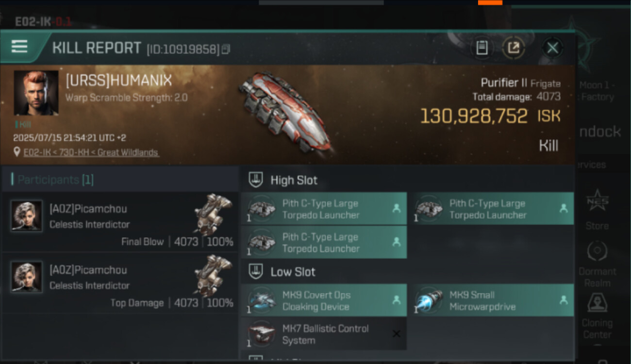Copy the kill report ID

click(225, 49)
